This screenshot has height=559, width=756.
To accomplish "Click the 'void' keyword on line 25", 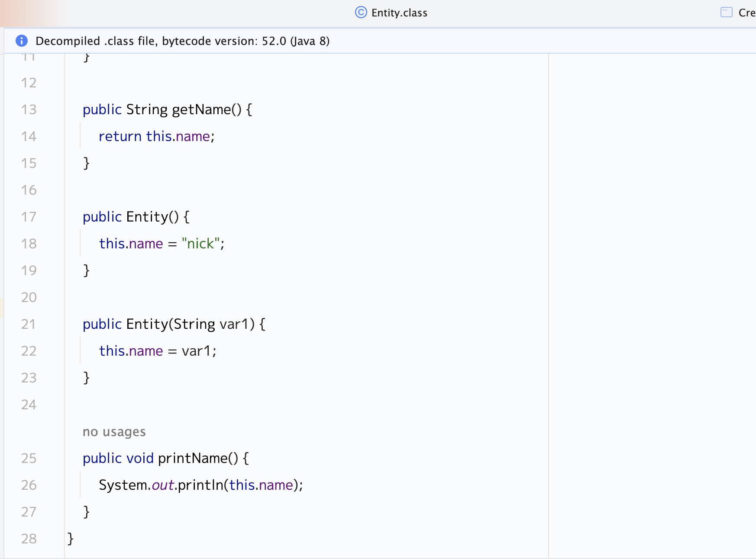I will 140,458.
